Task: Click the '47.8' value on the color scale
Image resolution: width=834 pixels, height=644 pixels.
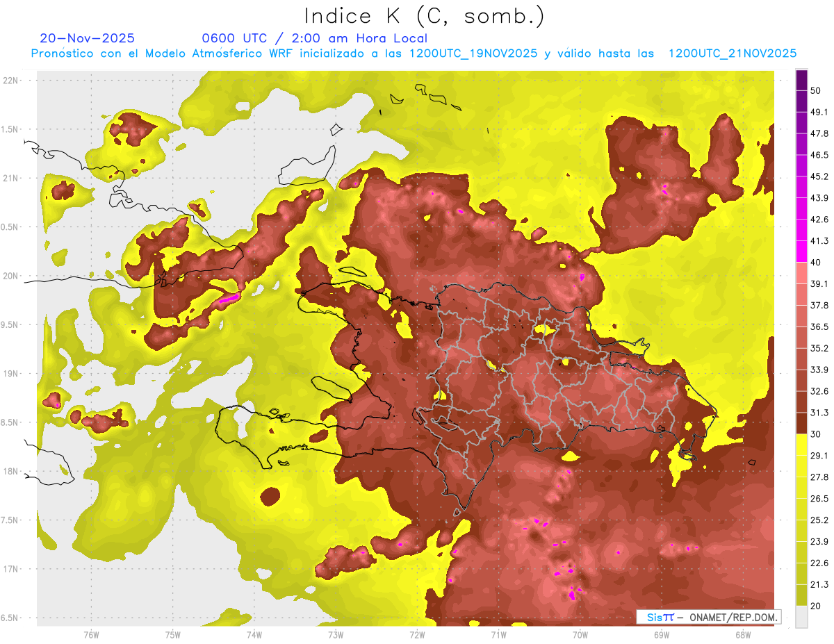Action: click(819, 133)
